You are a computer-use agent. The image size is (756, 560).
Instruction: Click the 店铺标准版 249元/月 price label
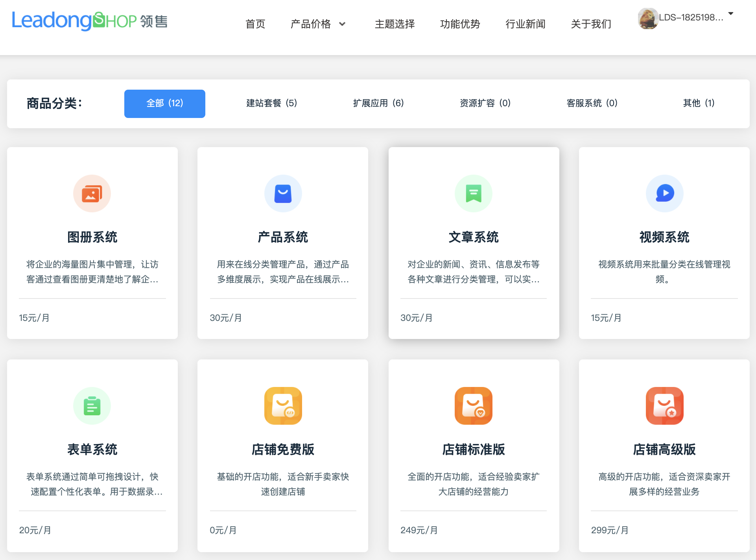(x=419, y=530)
